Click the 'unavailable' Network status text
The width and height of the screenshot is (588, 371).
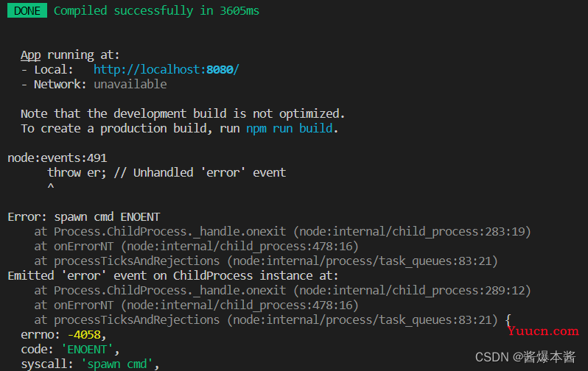click(x=130, y=85)
